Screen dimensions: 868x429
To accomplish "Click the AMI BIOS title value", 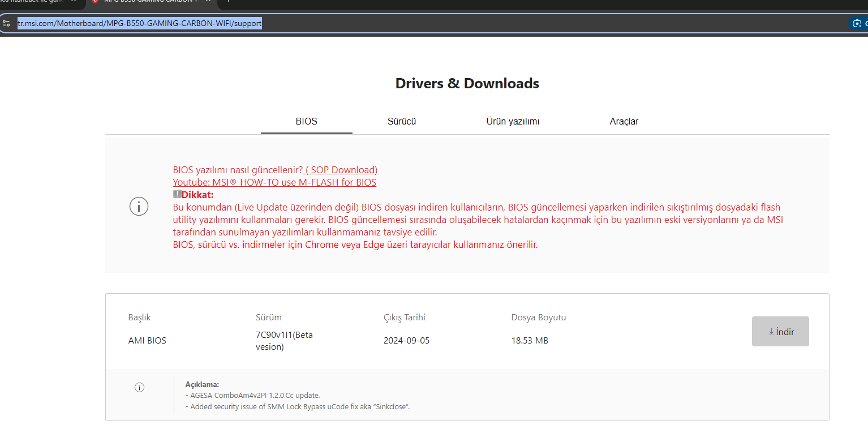I will [x=148, y=341].
